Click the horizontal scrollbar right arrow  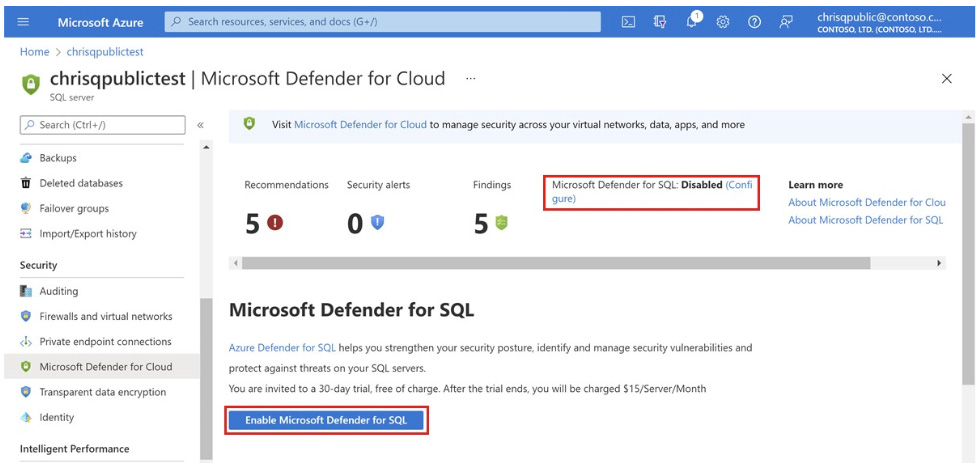[939, 263]
